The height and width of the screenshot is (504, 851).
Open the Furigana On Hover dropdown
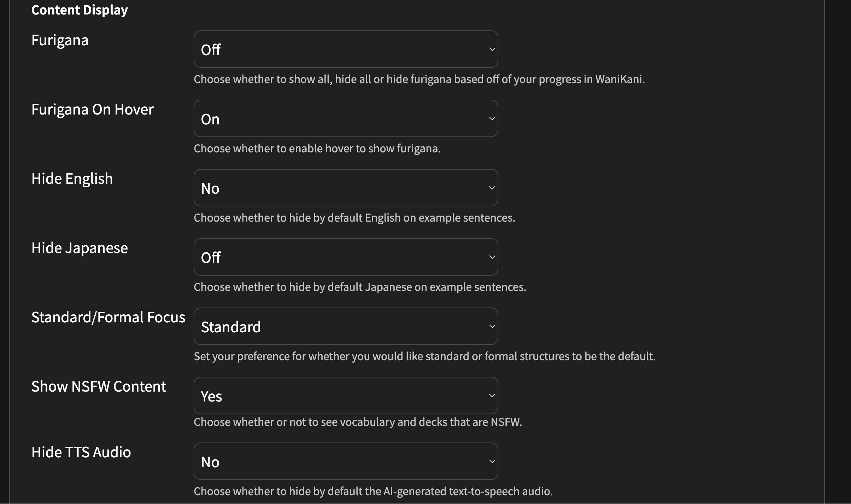[346, 118]
